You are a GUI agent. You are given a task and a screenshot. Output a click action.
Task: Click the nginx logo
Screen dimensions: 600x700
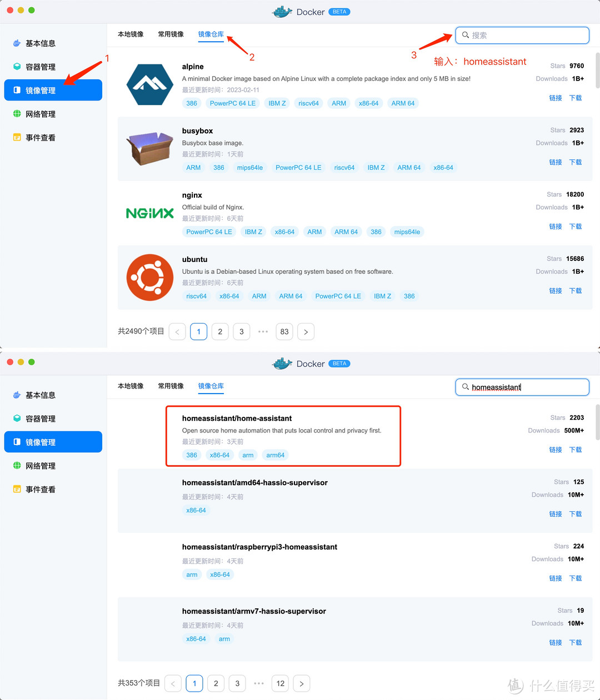click(149, 213)
